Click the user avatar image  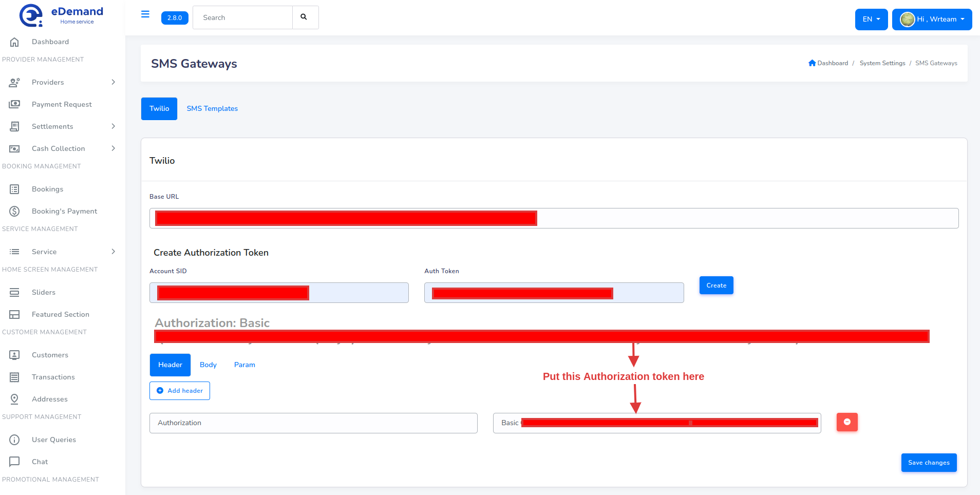[x=908, y=20]
